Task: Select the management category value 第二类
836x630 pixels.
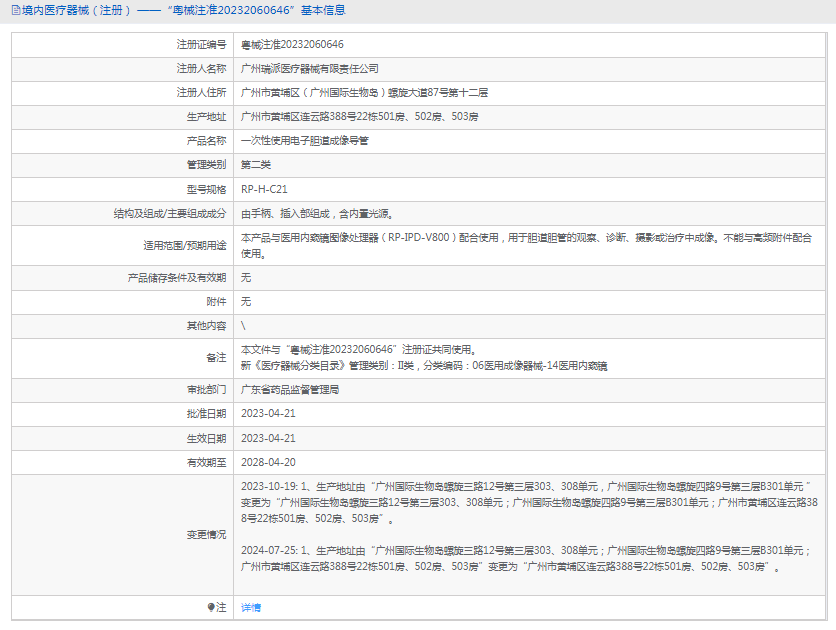Action: [256, 165]
